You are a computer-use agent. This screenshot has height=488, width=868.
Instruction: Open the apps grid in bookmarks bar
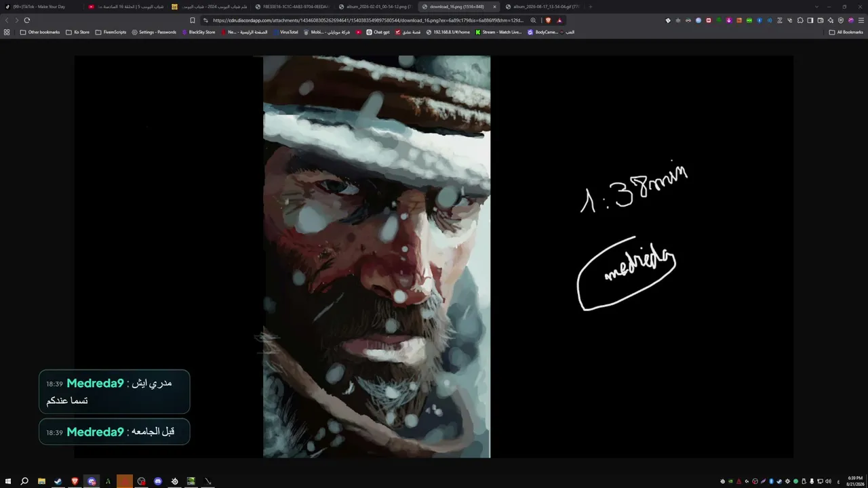point(7,32)
